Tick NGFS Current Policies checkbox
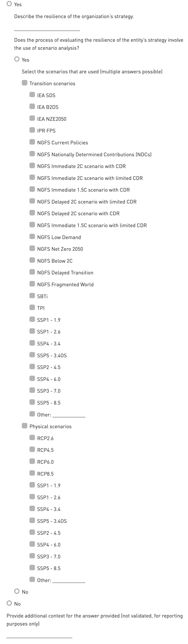188x644 pixels. (x=32, y=142)
